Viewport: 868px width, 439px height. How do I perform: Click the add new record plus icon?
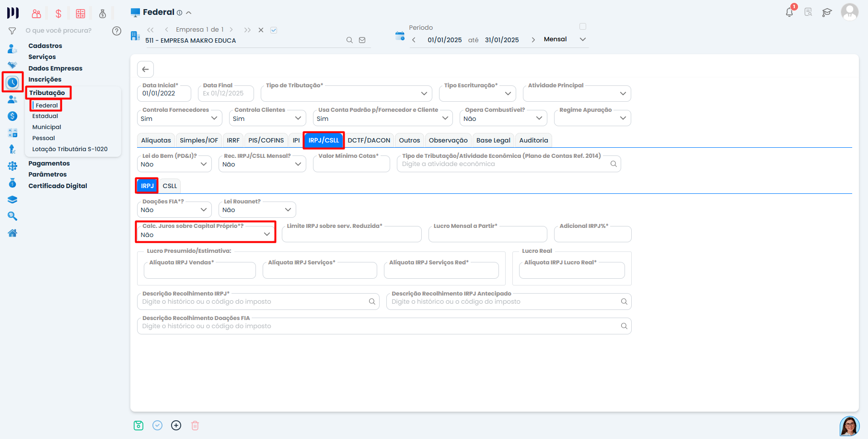click(176, 426)
